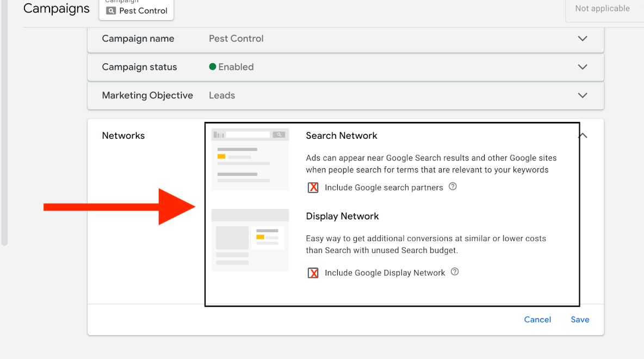The height and width of the screenshot is (359, 644).
Task: Collapse the Networks section with the up chevron
Action: [583, 135]
